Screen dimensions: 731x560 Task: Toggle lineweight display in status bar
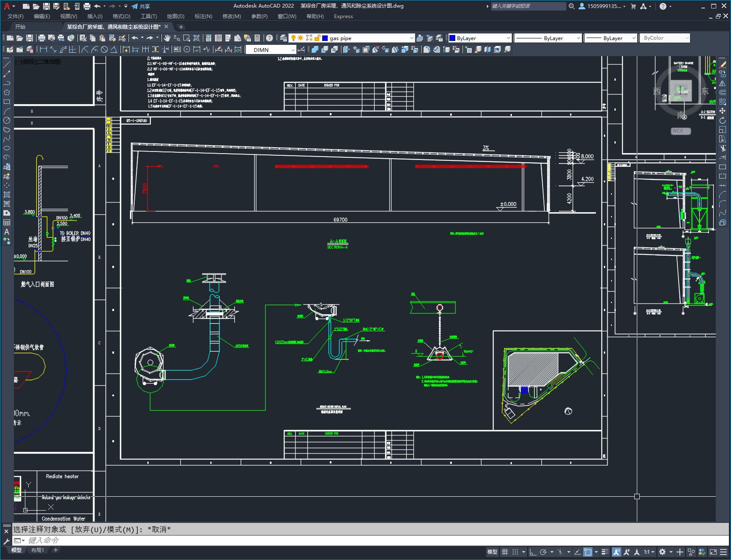pyautogui.click(x=605, y=552)
